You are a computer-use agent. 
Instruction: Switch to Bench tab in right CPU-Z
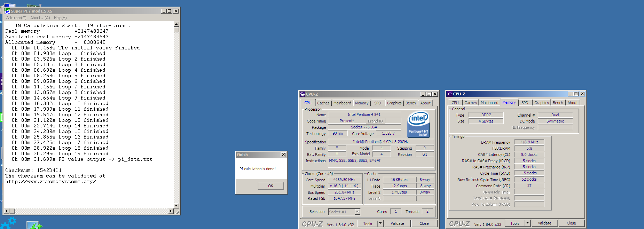[558, 103]
